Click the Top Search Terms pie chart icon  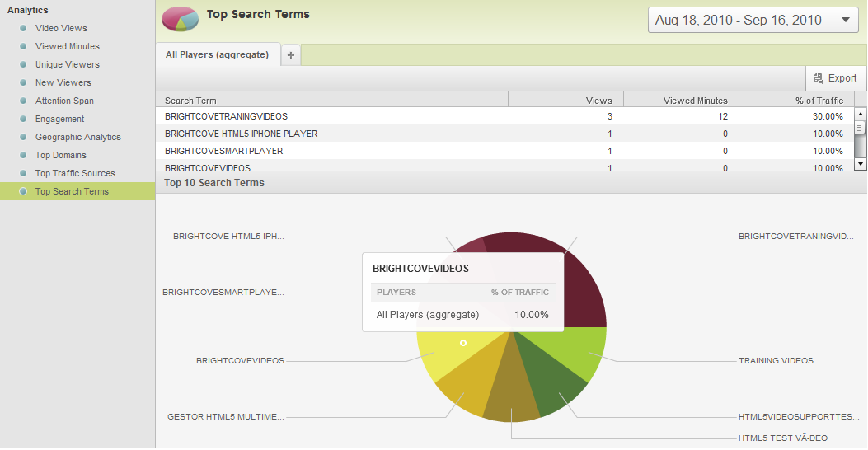pos(180,19)
